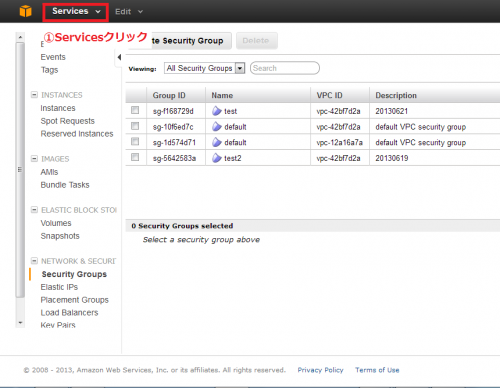Click sidebar scrollbar up arrow
The height and width of the screenshot is (388, 500).
20,37
